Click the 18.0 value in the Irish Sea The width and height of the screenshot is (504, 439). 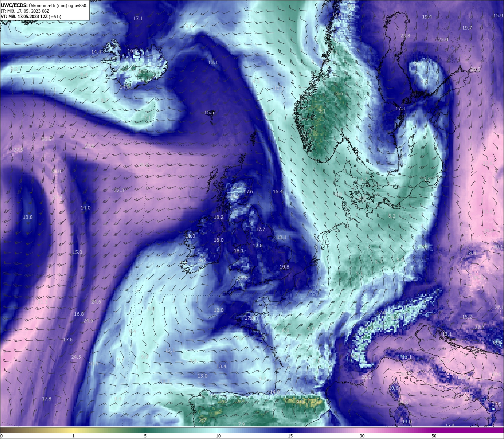click(x=219, y=240)
